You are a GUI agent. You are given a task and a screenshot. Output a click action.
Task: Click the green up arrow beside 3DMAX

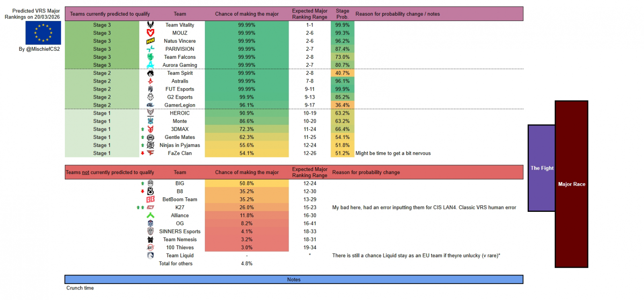click(142, 129)
